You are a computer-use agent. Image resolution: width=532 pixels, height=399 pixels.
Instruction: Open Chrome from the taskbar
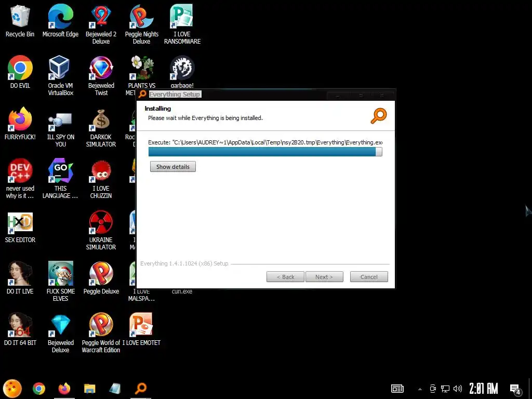point(38,389)
